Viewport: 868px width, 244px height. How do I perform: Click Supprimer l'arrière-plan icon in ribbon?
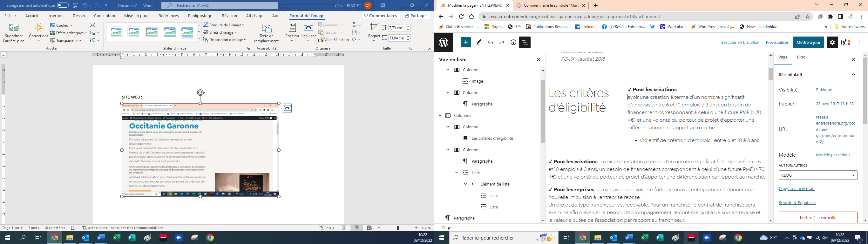tap(14, 33)
